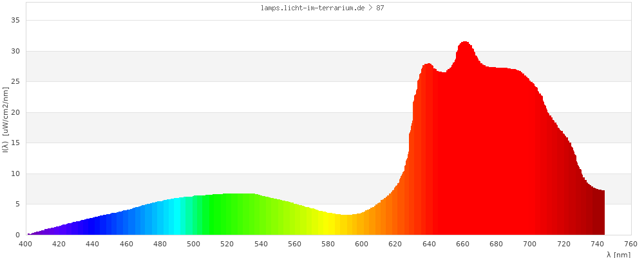644x258 pixels.
Task: Click the lamps.licht-im-terrarium.de chart title
Action: [x=318, y=8]
